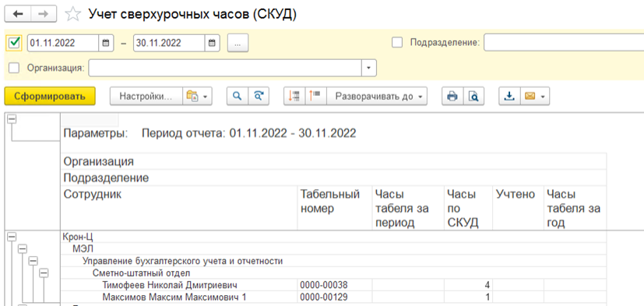Click the find next icon
The image size is (644, 306).
[x=259, y=96]
